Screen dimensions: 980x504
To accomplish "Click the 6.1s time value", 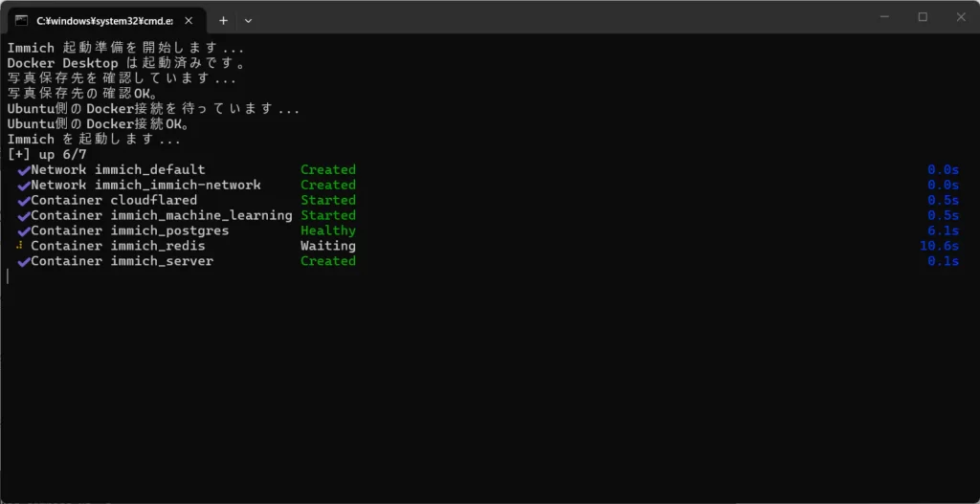I will [x=943, y=230].
